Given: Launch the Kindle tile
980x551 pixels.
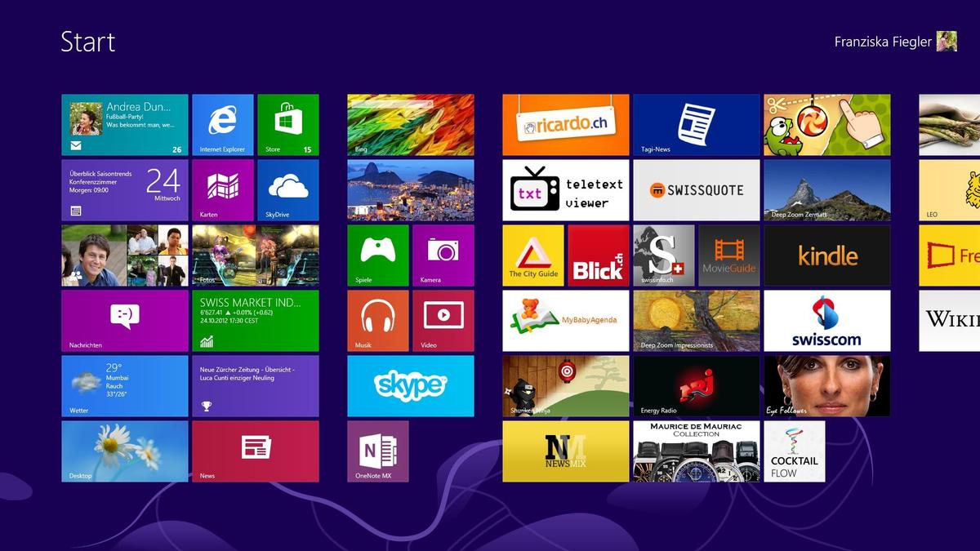Looking at the screenshot, I should tap(827, 256).
